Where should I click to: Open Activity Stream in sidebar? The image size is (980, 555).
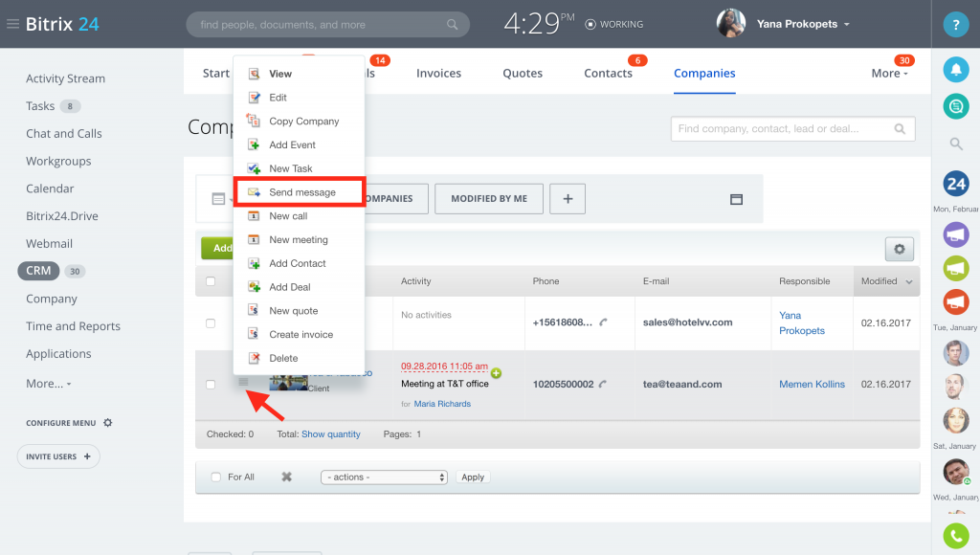[66, 78]
